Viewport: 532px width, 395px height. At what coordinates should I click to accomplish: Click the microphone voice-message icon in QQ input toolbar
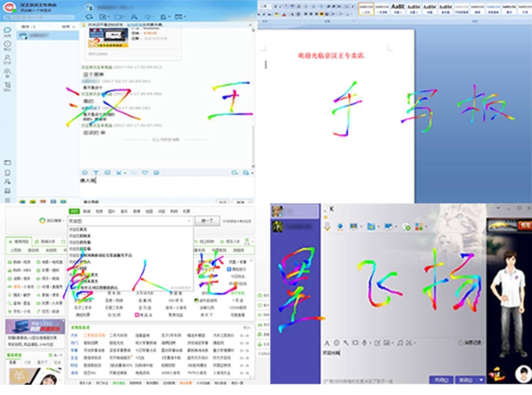(x=364, y=343)
